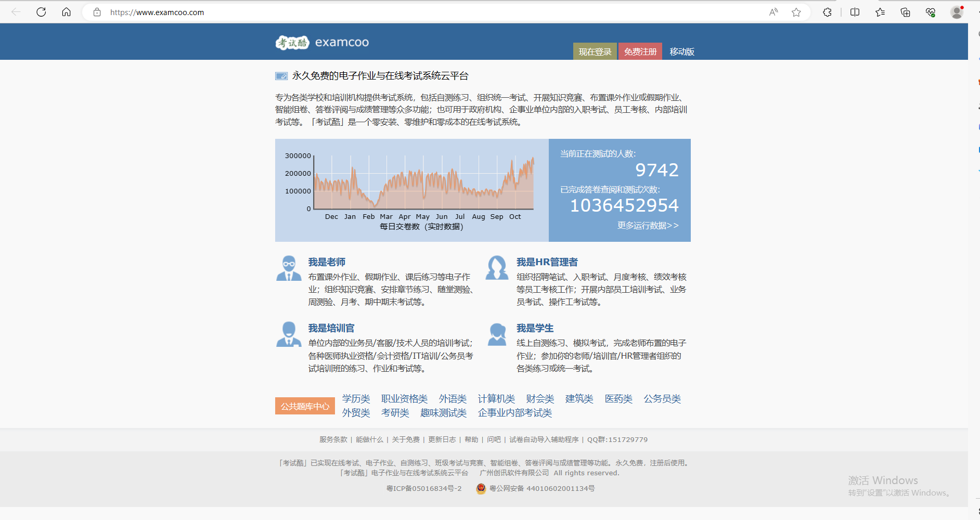The width and height of the screenshot is (980, 520).
Task: Open the 服务条款 footer link
Action: pos(333,439)
